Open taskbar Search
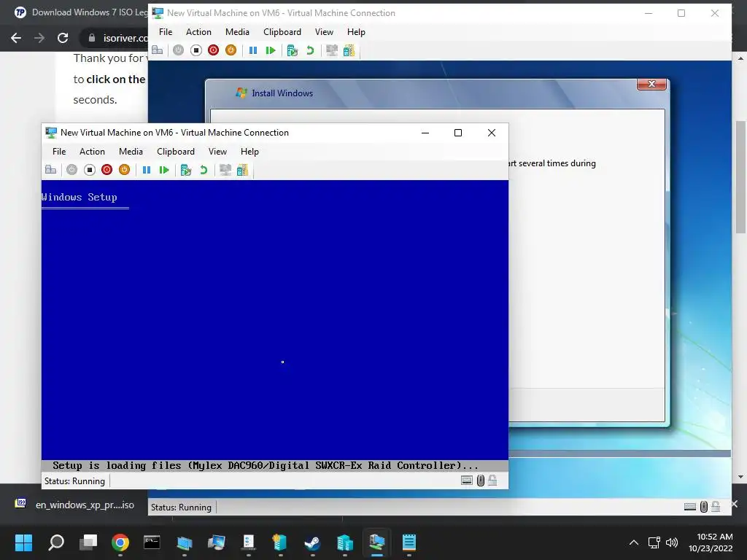Image resolution: width=747 pixels, height=560 pixels. click(55, 542)
